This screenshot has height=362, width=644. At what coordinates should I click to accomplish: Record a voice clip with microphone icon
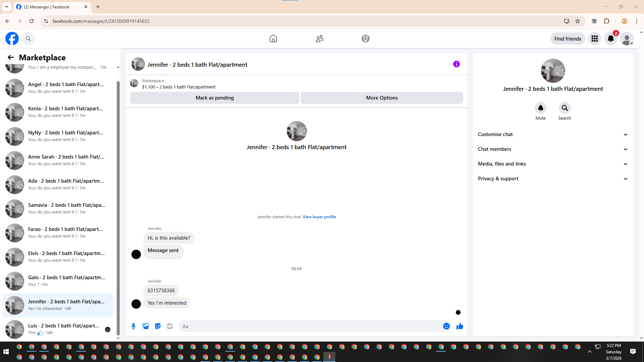click(x=133, y=326)
